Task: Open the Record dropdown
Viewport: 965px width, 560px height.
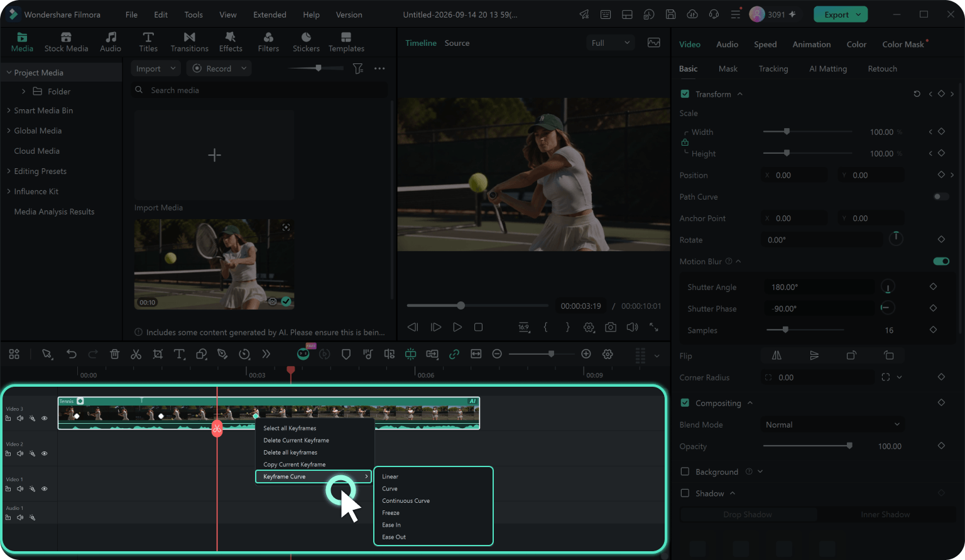Action: [x=219, y=68]
